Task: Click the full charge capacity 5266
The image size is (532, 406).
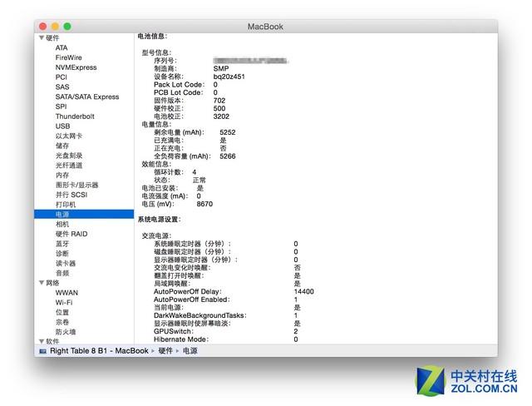Action: [227, 156]
